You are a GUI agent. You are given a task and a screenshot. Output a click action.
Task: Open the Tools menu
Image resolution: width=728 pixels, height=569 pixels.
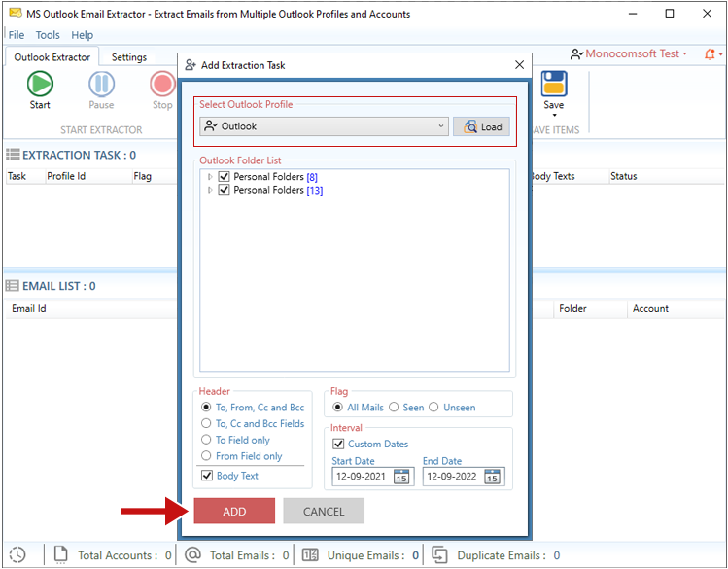(x=48, y=35)
